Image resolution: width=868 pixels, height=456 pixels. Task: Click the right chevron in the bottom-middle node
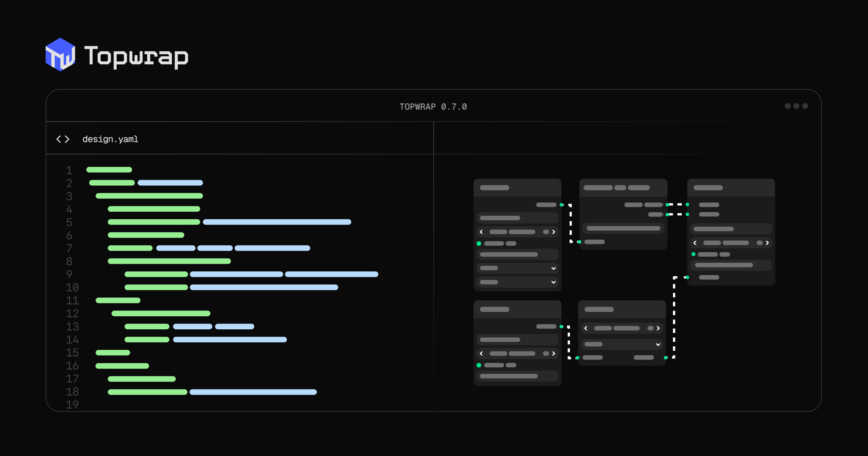point(658,328)
